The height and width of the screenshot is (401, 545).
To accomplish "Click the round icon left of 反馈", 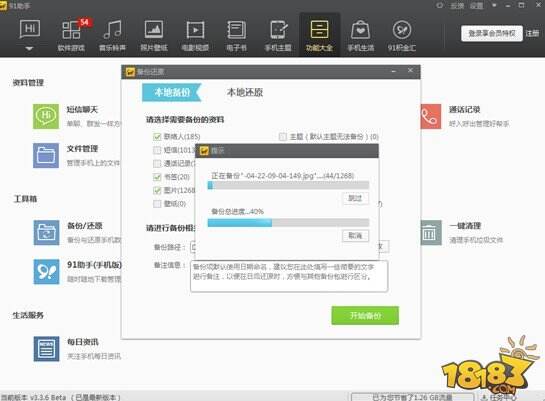I will tap(440, 6).
